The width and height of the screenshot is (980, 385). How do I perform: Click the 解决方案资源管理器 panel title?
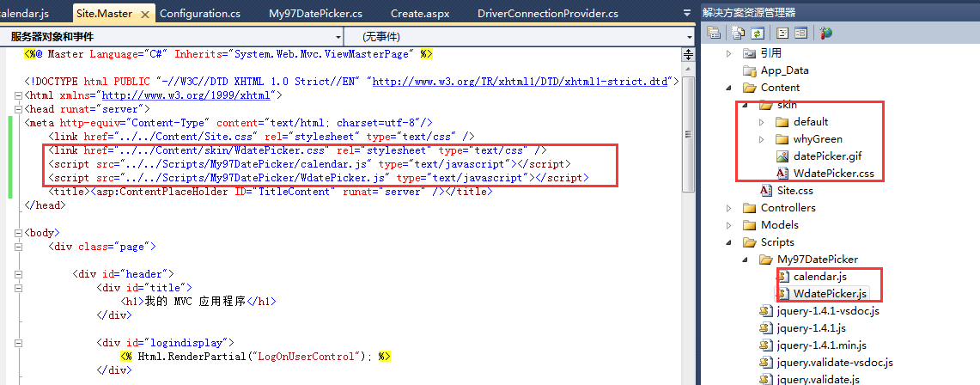coord(749,13)
